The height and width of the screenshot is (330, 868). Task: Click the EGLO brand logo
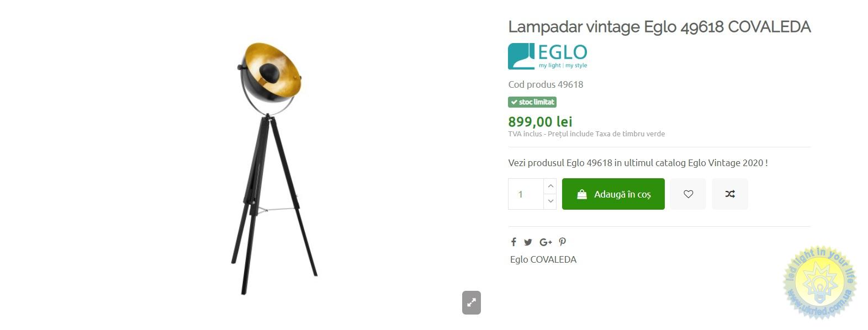[x=548, y=56]
